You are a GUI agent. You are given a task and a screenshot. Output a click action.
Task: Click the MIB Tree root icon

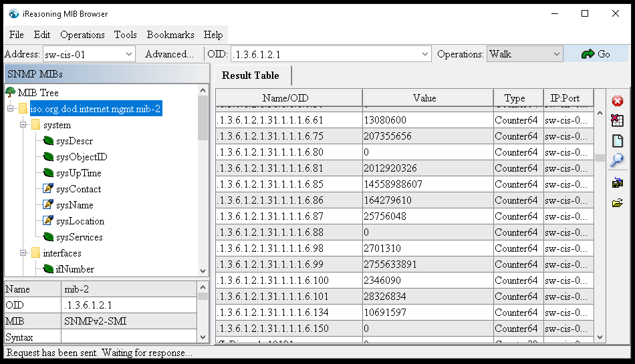[x=10, y=93]
